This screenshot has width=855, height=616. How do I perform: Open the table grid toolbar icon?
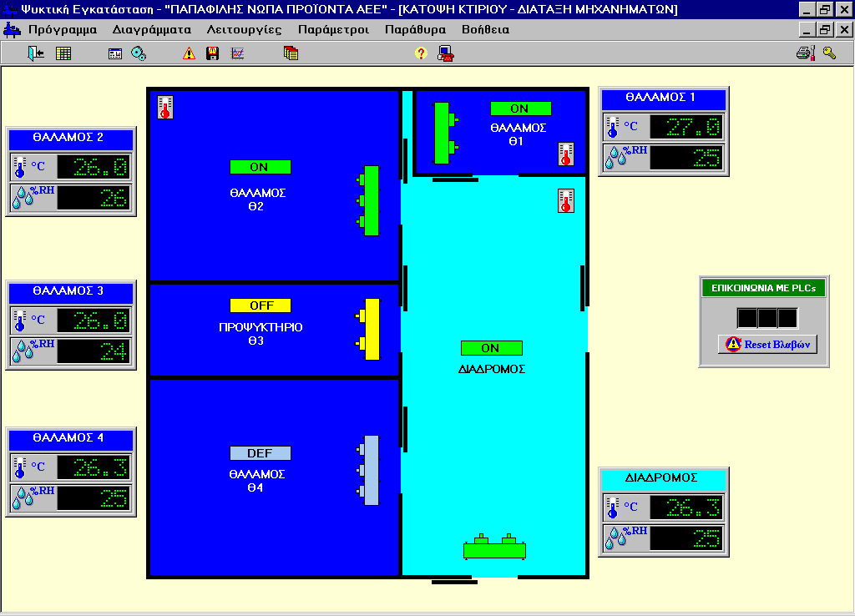point(63,53)
